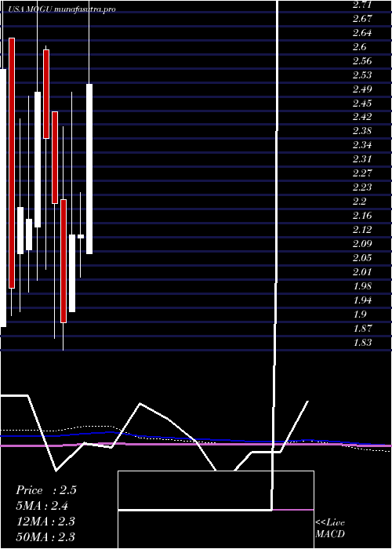Click the 2.2 price axis label
Image resolution: width=392 pixels, height=549 pixels.
[x=359, y=202]
